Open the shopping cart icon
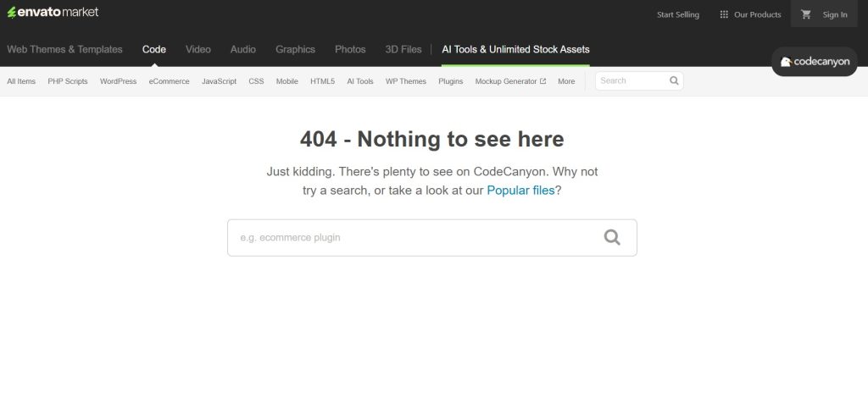The height and width of the screenshot is (420, 868). pyautogui.click(x=806, y=14)
